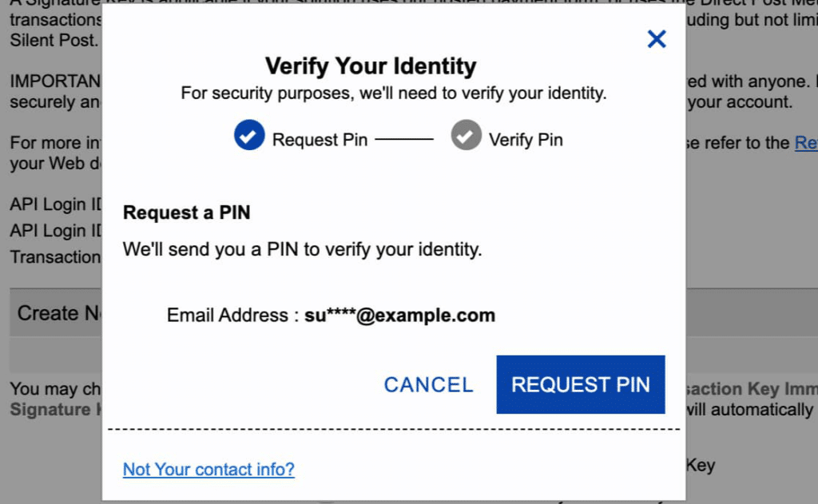Click the REQUEST PIN button
This screenshot has width=818, height=504.
coord(581,384)
